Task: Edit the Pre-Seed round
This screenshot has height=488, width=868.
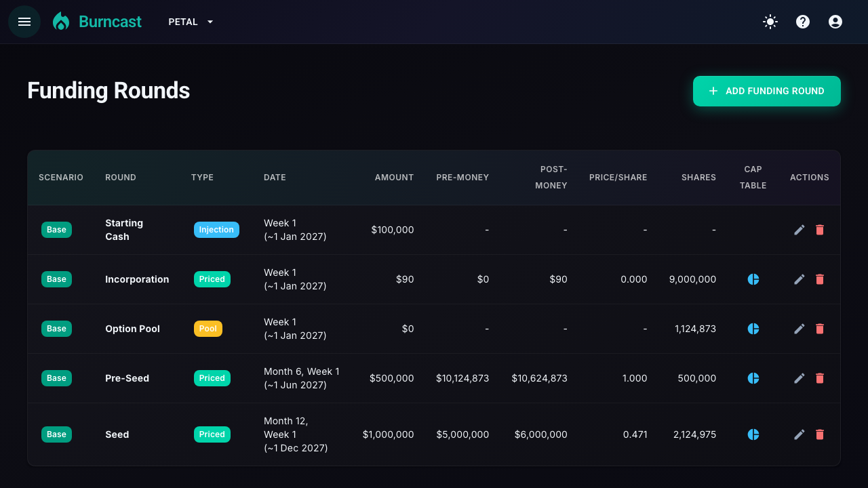Action: (x=800, y=378)
